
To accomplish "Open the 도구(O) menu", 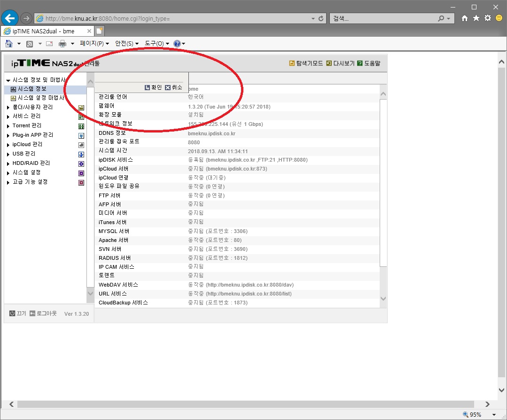I will (157, 43).
